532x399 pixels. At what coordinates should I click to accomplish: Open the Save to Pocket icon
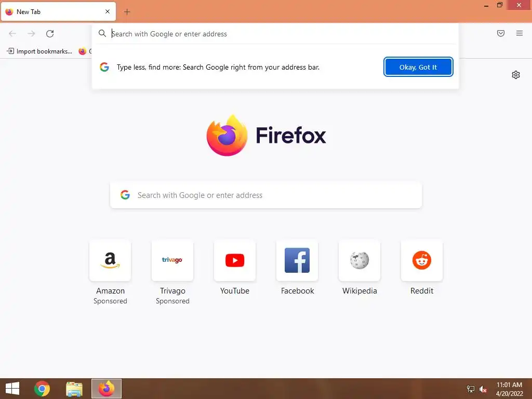pyautogui.click(x=500, y=33)
